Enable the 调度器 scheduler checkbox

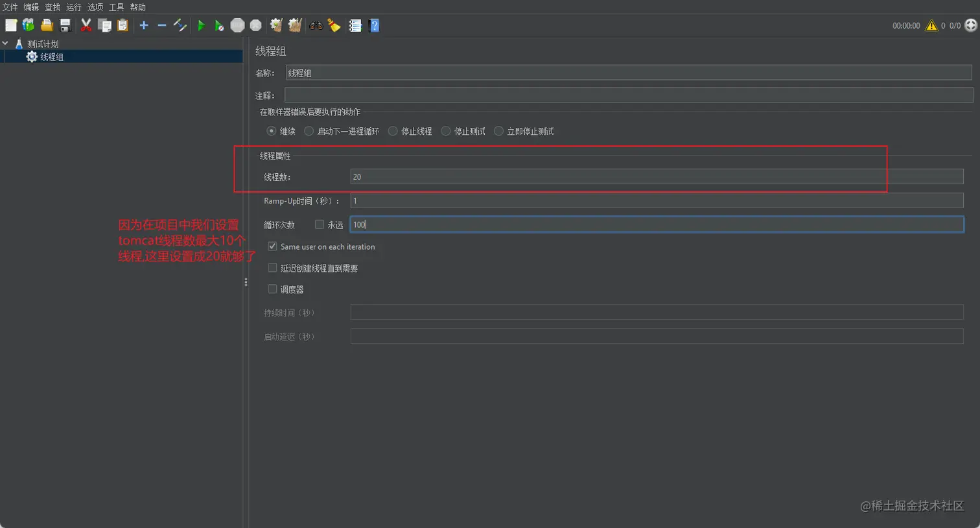272,289
